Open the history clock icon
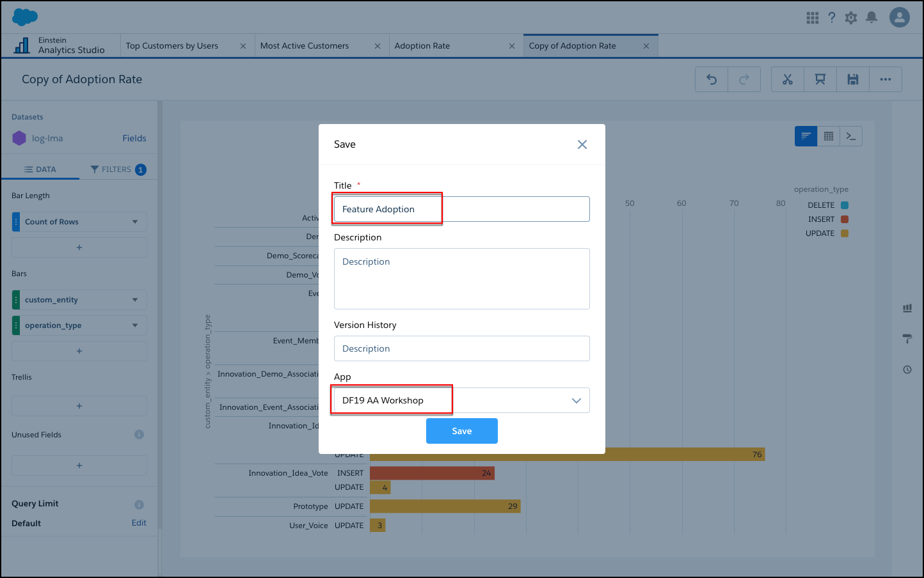Screen dimensions: 924x578 (x=907, y=370)
